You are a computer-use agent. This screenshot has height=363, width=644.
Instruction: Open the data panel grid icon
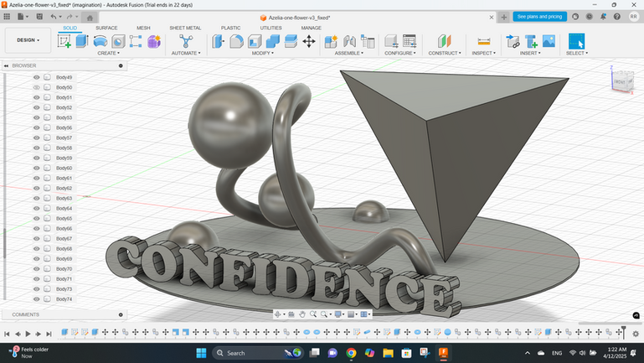7,17
